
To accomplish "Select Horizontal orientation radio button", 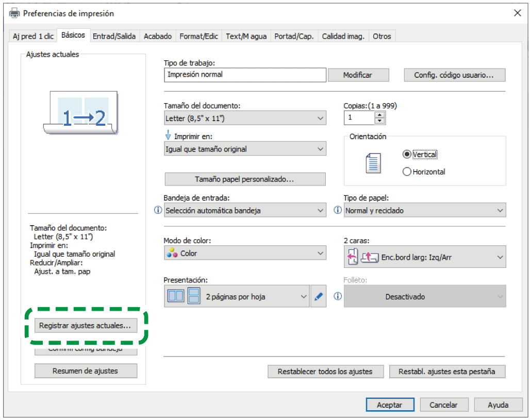I will point(407,172).
